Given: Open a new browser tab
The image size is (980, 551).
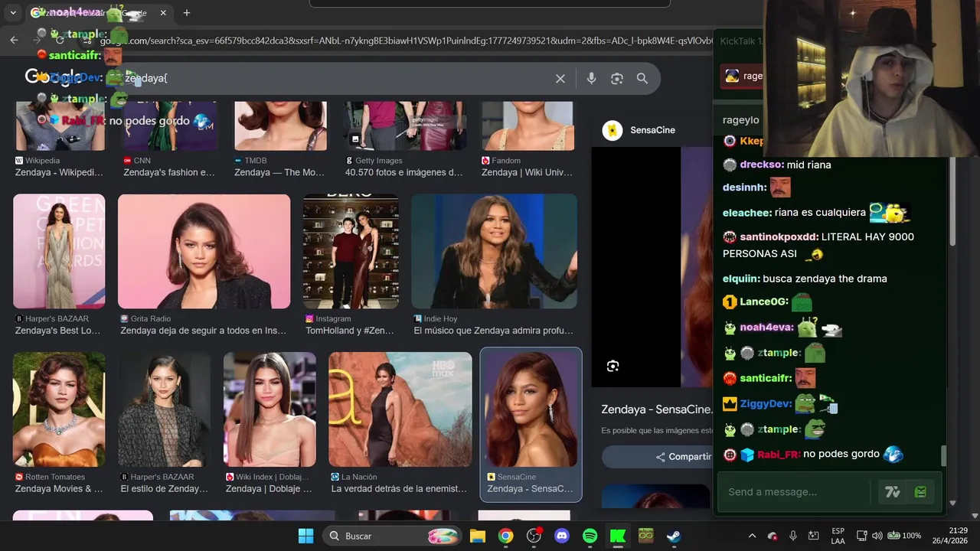Looking at the screenshot, I should (x=187, y=13).
